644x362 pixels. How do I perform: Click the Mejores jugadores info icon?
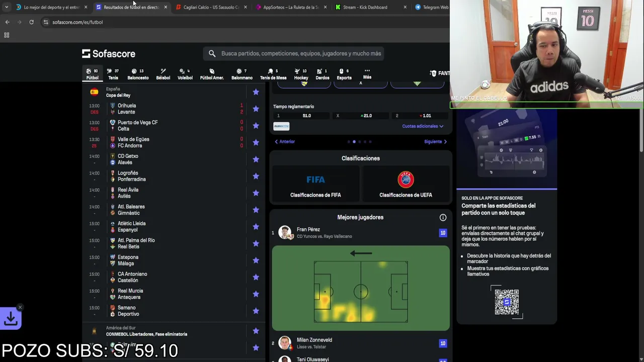(x=443, y=218)
